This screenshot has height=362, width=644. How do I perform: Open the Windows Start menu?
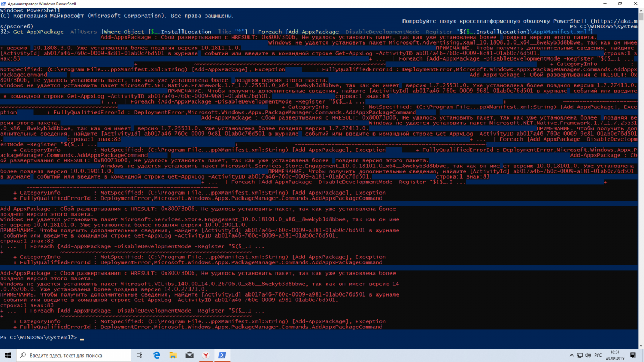click(8, 355)
